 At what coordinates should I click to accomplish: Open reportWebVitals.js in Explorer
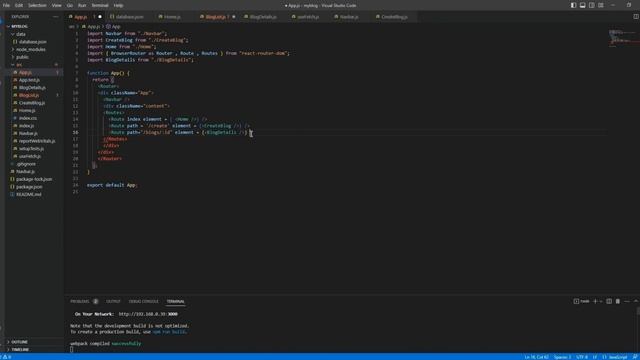[37, 141]
